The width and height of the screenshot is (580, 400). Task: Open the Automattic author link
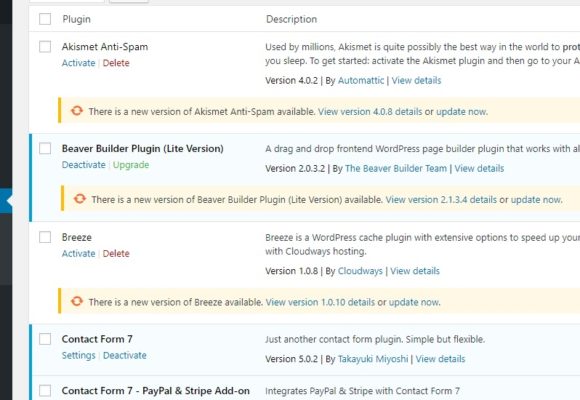(361, 80)
